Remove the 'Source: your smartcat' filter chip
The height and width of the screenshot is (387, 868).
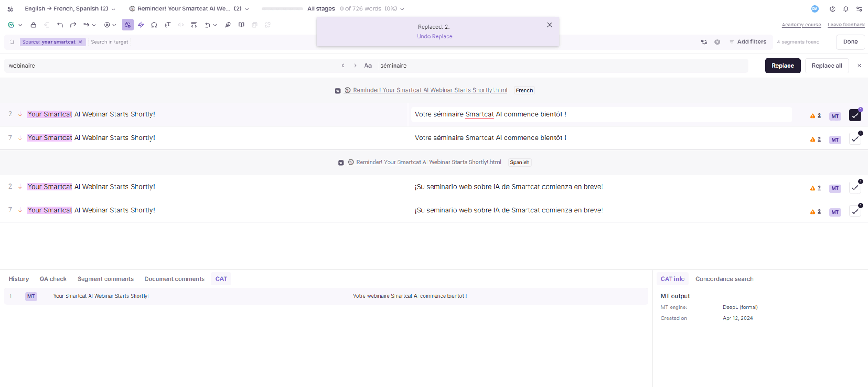pos(80,42)
